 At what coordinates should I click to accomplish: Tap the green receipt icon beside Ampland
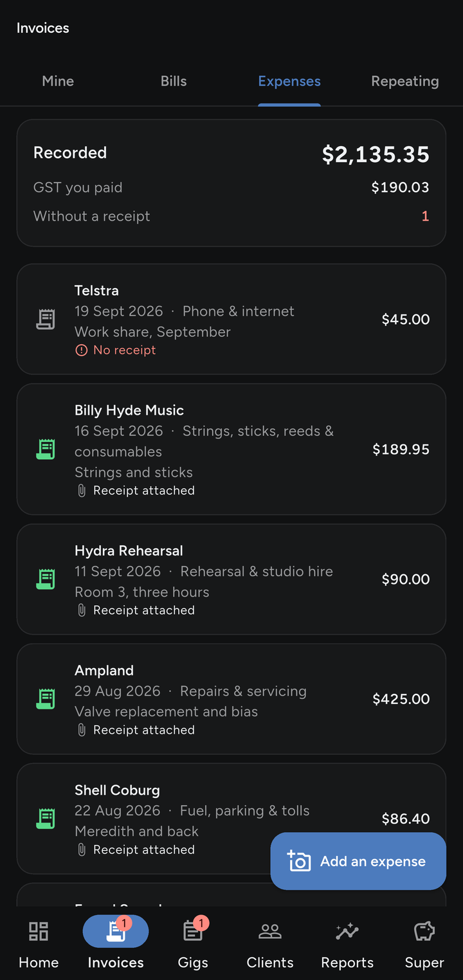click(46, 699)
